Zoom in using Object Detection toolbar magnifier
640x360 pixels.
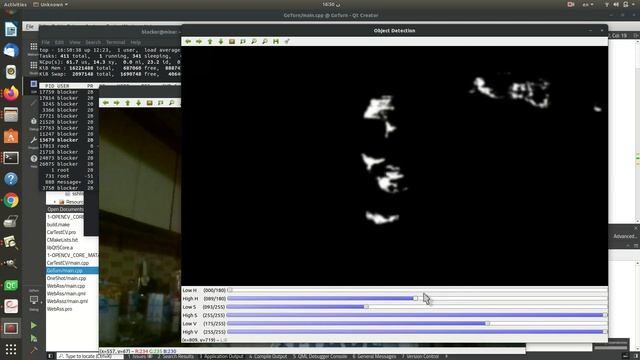coord(254,42)
